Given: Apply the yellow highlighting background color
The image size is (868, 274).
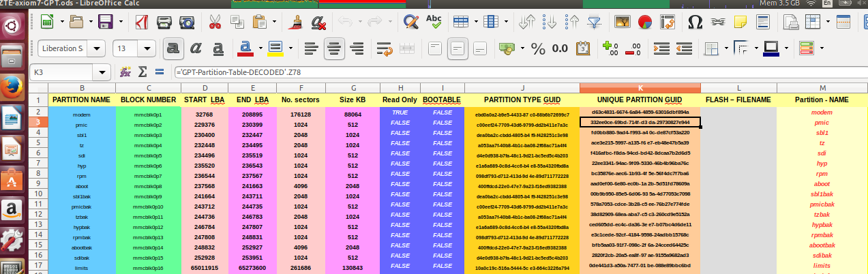Looking at the screenshot, I should click(275, 48).
